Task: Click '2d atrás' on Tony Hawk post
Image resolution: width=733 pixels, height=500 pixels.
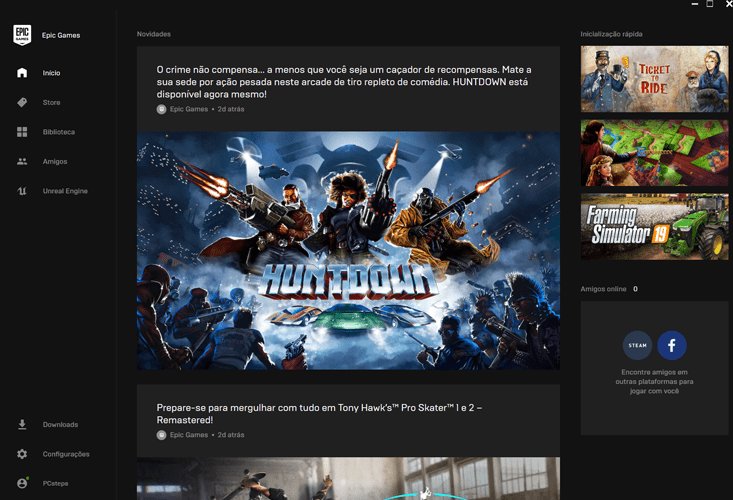Action: click(231, 435)
